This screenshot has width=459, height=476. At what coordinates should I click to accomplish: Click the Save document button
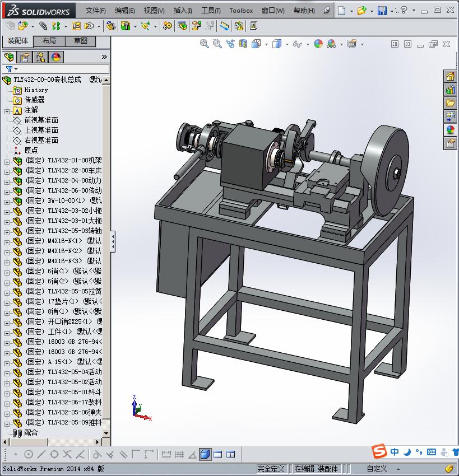[382, 11]
